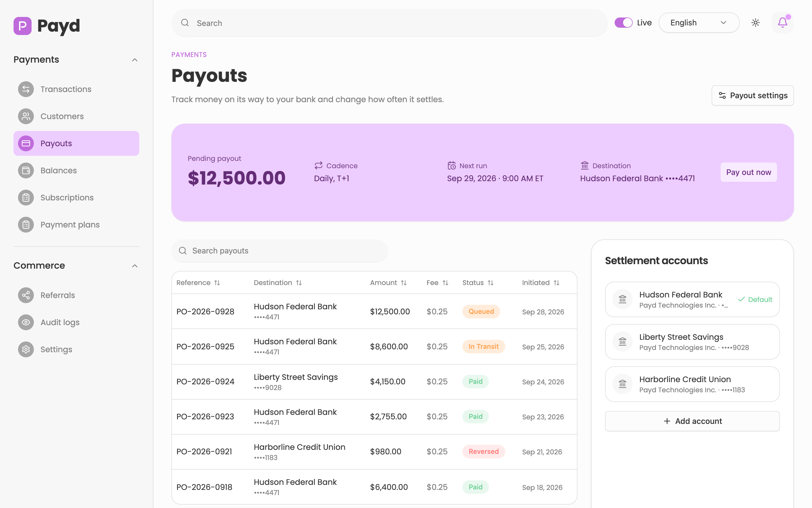The image size is (812, 508).
Task: Select the Hudson Federal Bank default account card
Action: [x=692, y=299]
